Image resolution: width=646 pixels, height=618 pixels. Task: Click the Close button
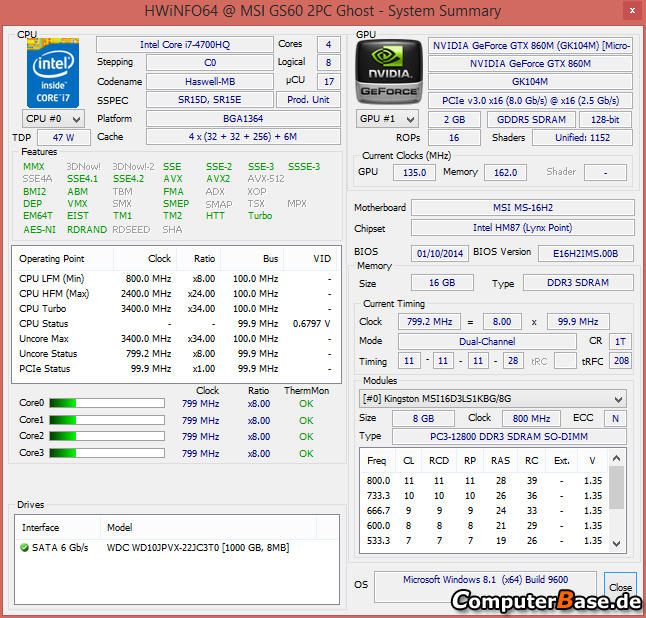pos(620,587)
